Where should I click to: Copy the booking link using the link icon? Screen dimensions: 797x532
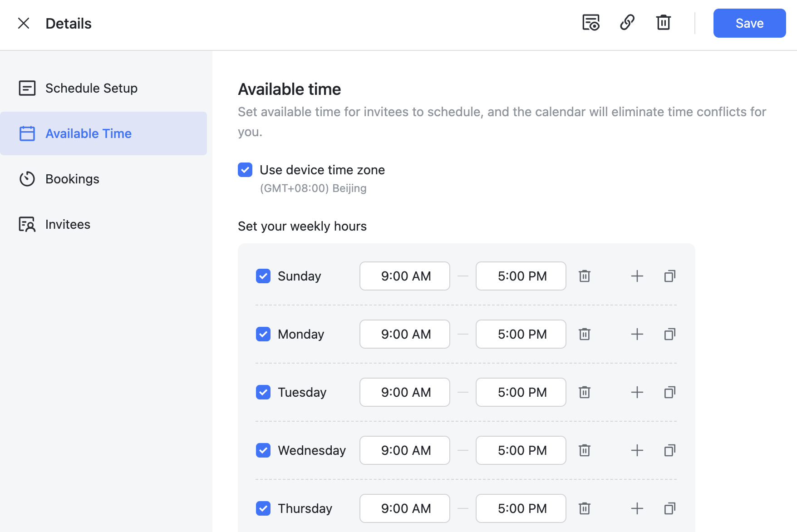pos(627,22)
